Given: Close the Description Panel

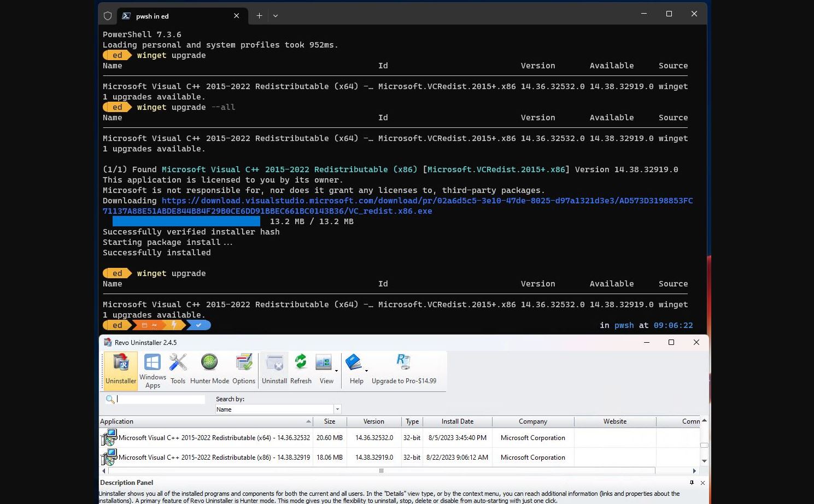Looking at the screenshot, I should [702, 483].
